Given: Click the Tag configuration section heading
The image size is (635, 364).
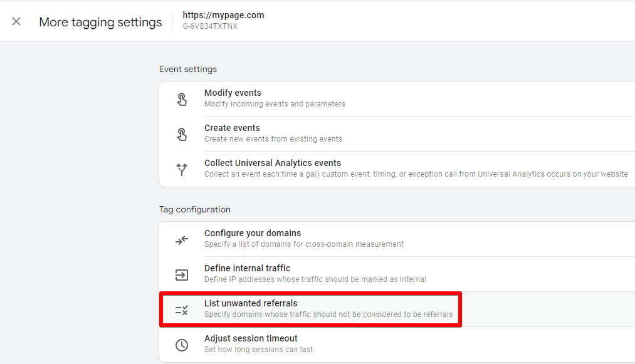Looking at the screenshot, I should tap(195, 209).
